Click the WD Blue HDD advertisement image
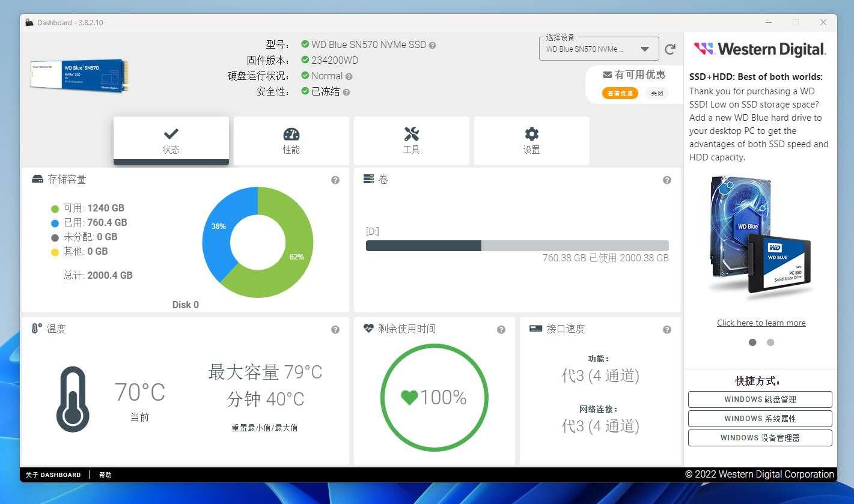The height and width of the screenshot is (504, 854). pyautogui.click(x=761, y=238)
